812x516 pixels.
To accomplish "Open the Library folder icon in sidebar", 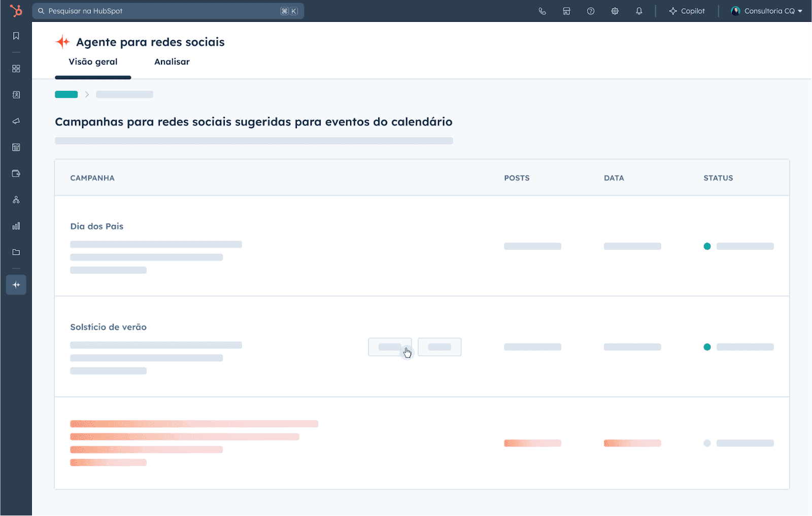I will click(16, 252).
